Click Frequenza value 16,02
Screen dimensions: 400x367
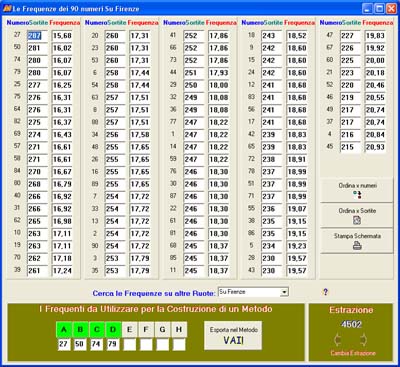click(x=62, y=48)
